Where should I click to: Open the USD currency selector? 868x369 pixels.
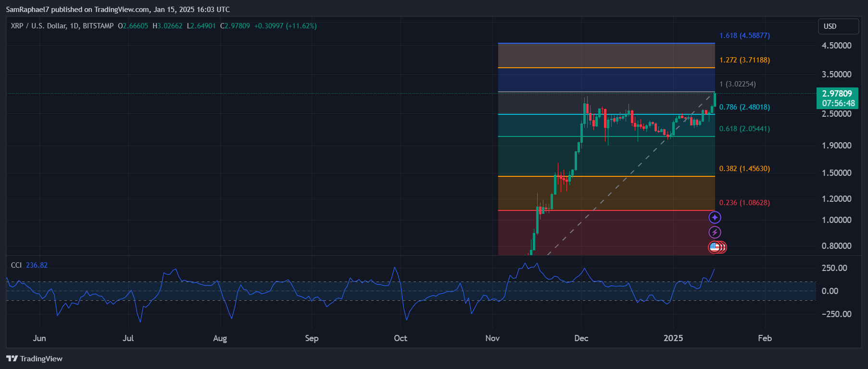click(838, 26)
